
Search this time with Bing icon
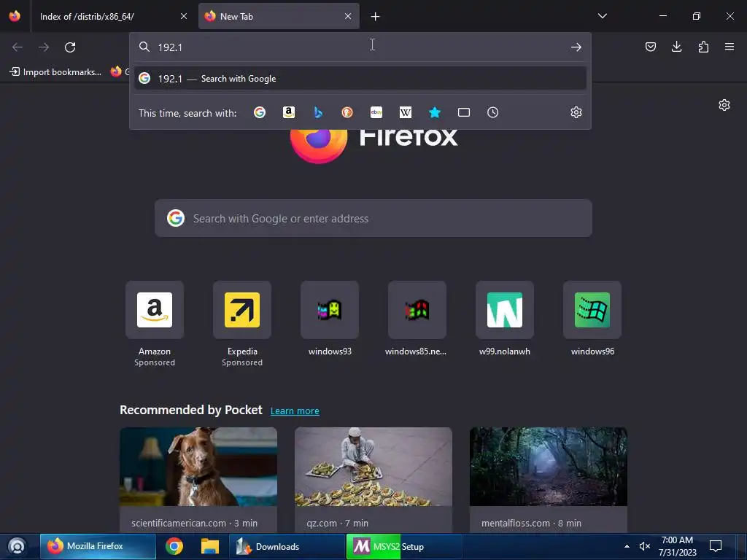coord(318,112)
